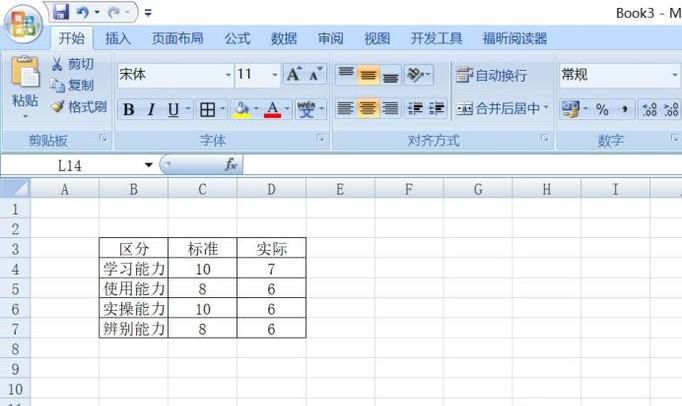Apply accounting currency number format
Image resolution: width=682 pixels, height=406 pixels.
point(570,109)
